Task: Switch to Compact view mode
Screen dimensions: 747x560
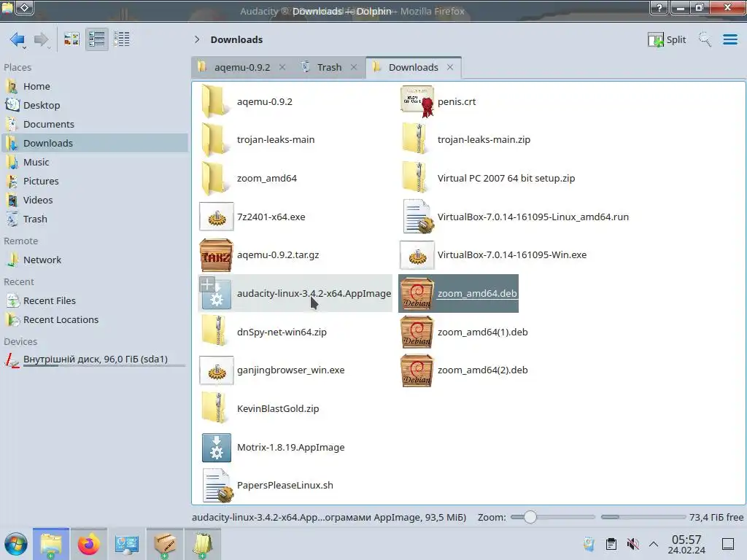Action: coord(97,39)
